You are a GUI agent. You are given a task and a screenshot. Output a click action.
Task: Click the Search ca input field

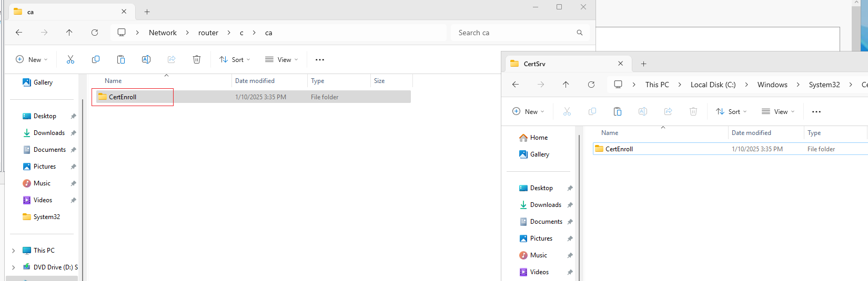click(520, 33)
